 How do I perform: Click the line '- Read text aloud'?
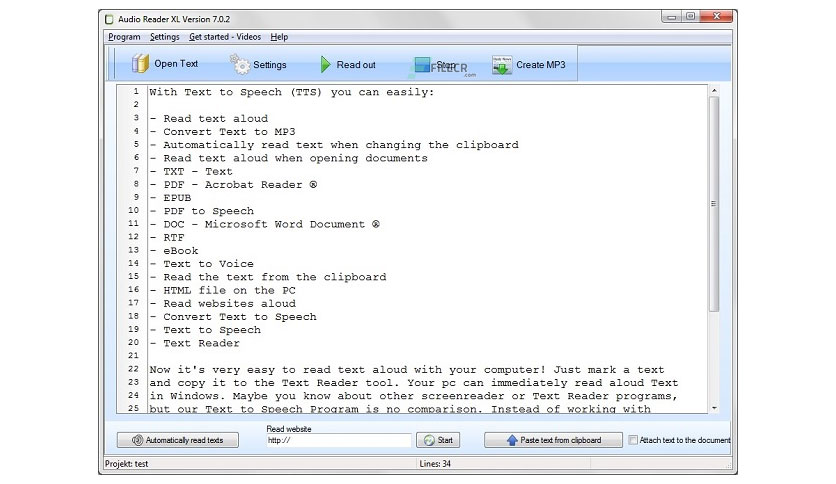click(x=208, y=118)
